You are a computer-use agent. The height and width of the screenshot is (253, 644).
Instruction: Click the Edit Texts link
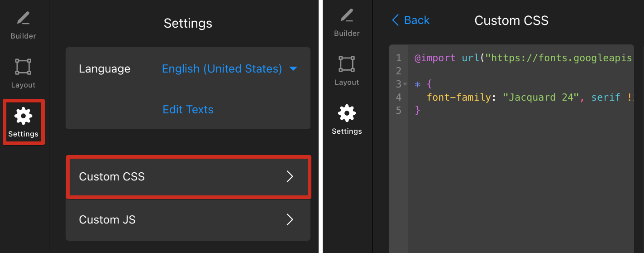[188, 109]
